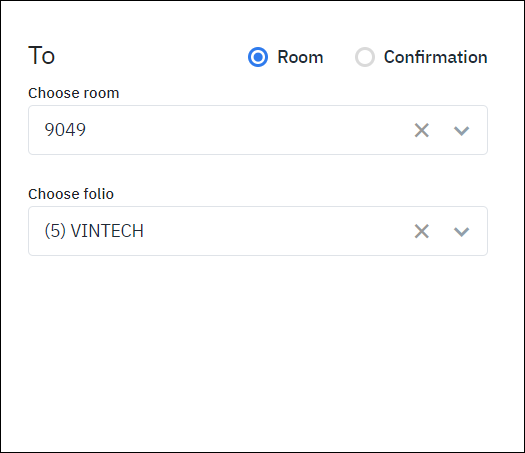Select the Confirmation radio button
Screen dimensions: 525x453
(365, 57)
